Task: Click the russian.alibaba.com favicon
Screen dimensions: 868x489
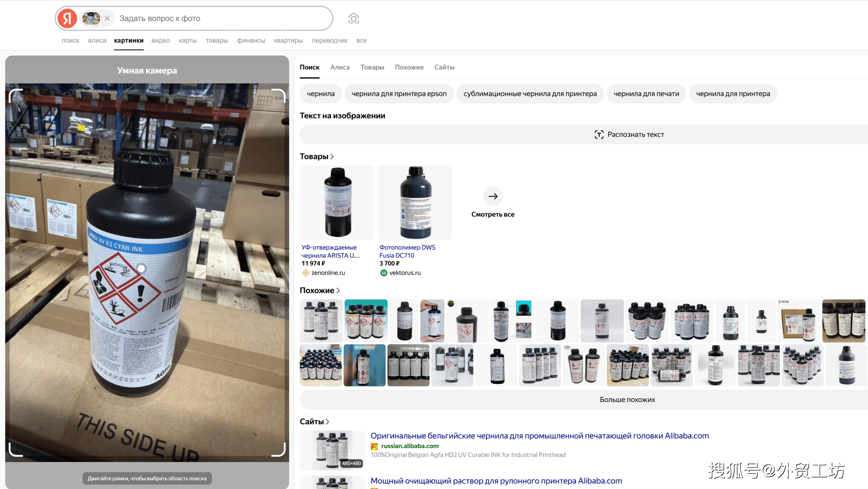Action: pos(374,446)
